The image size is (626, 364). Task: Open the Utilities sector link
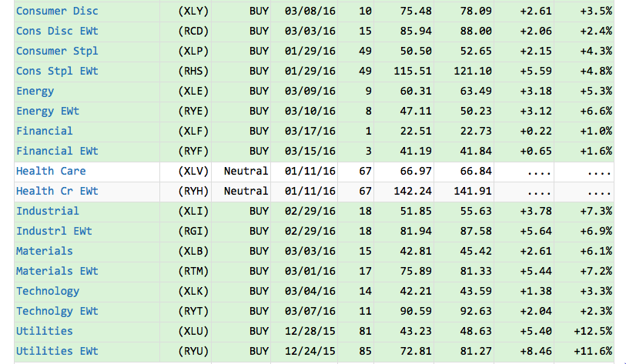coord(45,331)
